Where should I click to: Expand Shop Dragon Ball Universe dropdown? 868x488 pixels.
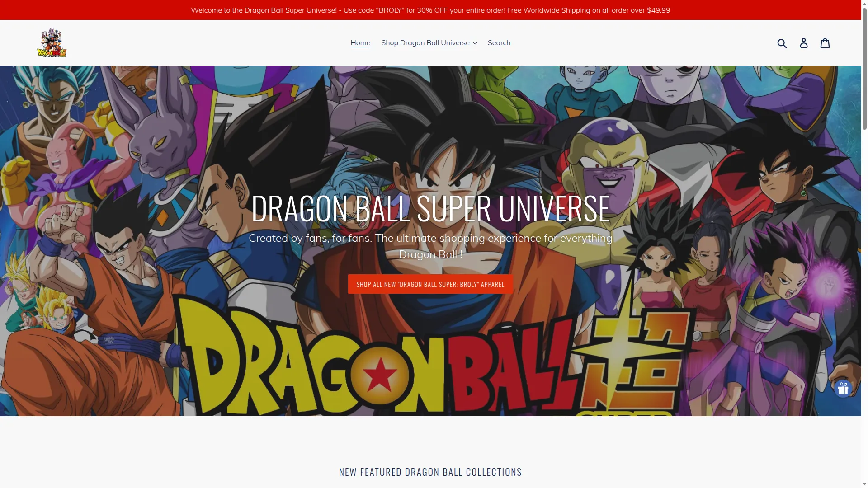point(429,43)
